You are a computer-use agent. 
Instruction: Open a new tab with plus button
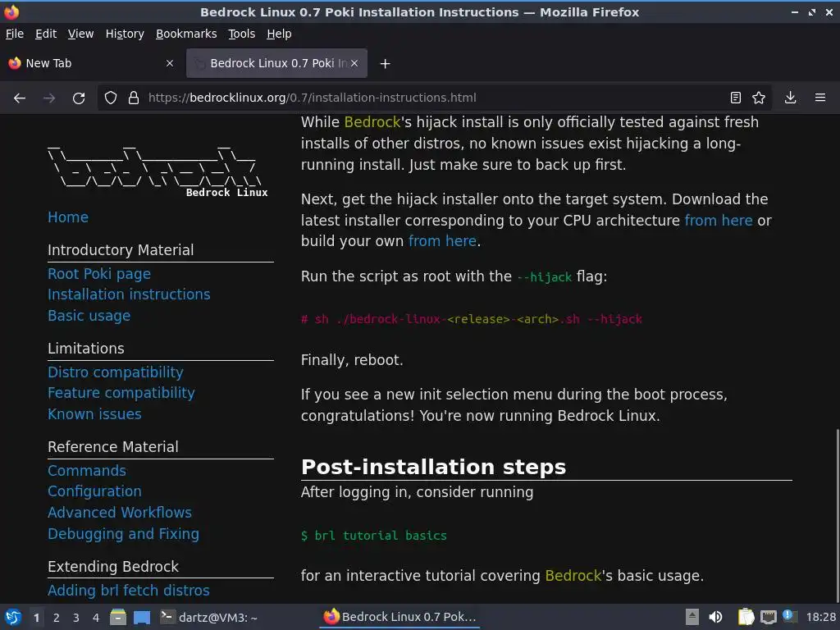point(385,64)
